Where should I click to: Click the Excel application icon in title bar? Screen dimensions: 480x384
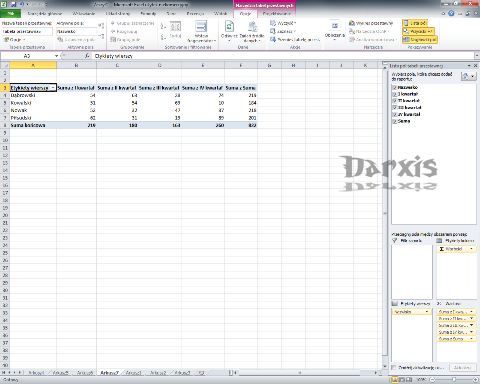(x=4, y=4)
